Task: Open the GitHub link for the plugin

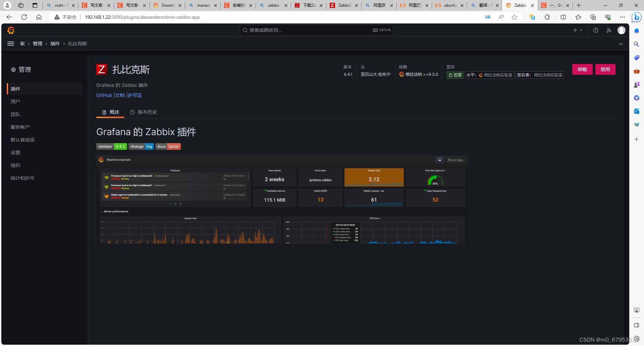Action: [104, 95]
